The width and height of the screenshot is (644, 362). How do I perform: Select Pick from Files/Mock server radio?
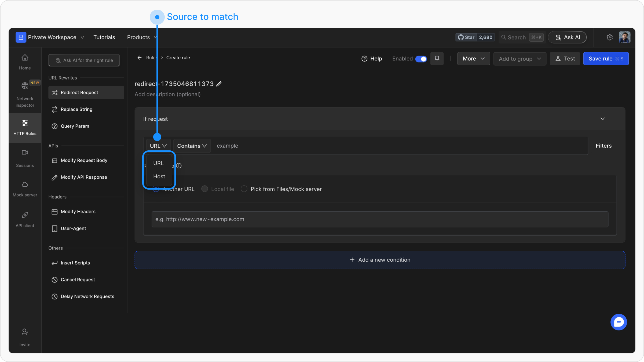(x=244, y=189)
